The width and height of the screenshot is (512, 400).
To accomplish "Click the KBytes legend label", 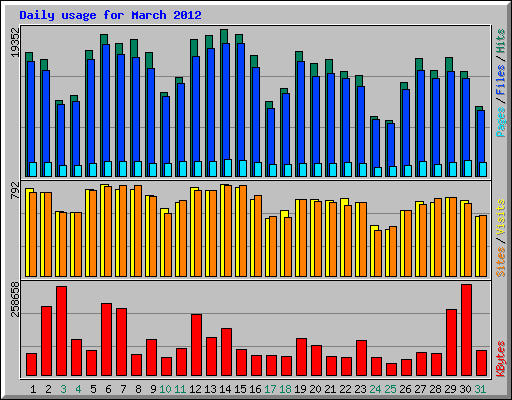I will coord(501,359).
